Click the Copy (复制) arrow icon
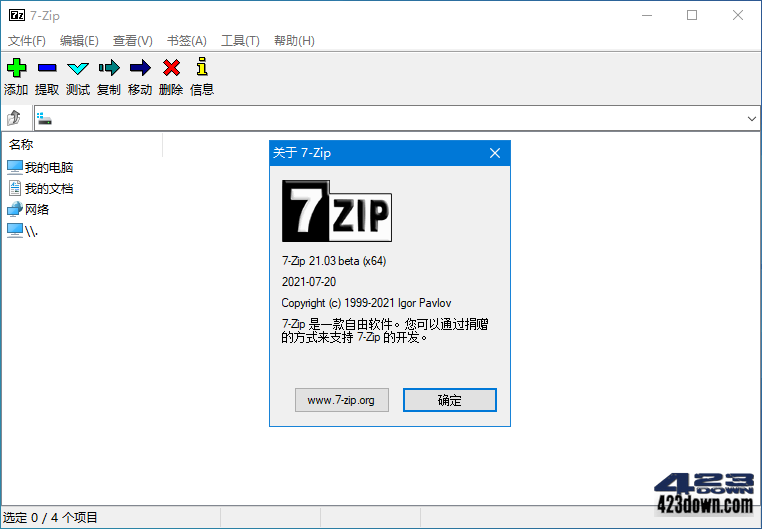 click(x=109, y=68)
